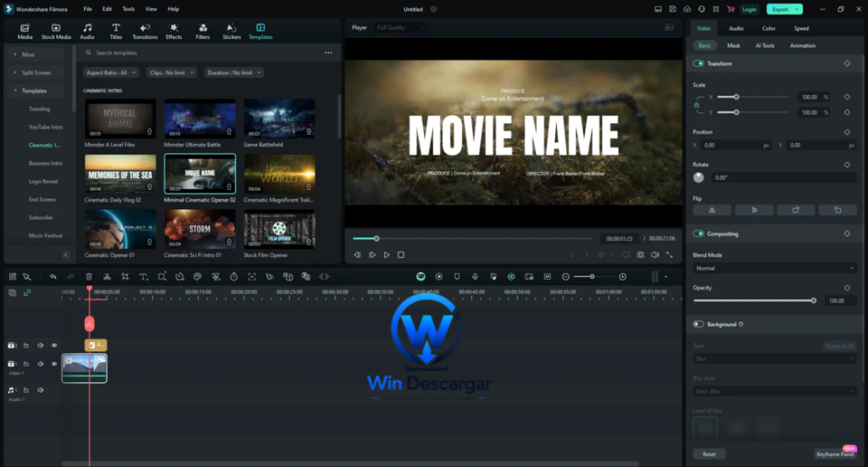This screenshot has height=467, width=868.
Task: Toggle the scale lock link icon
Action: [697, 104]
